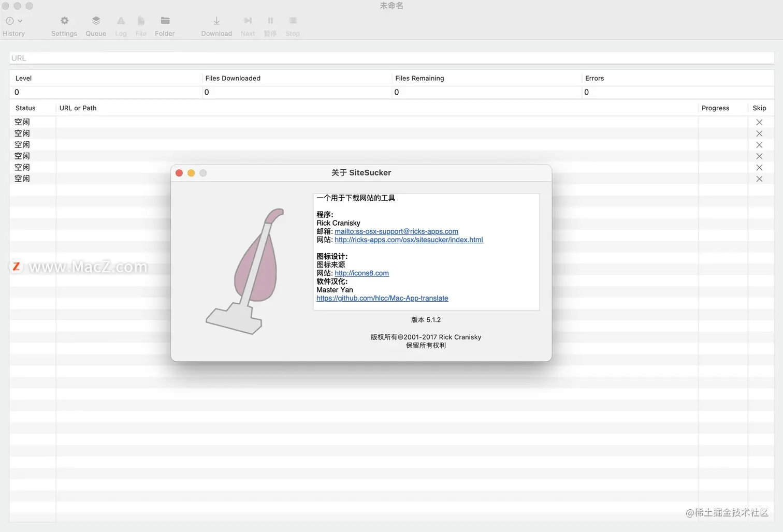
Task: Skip the second idle row with X
Action: 759,134
